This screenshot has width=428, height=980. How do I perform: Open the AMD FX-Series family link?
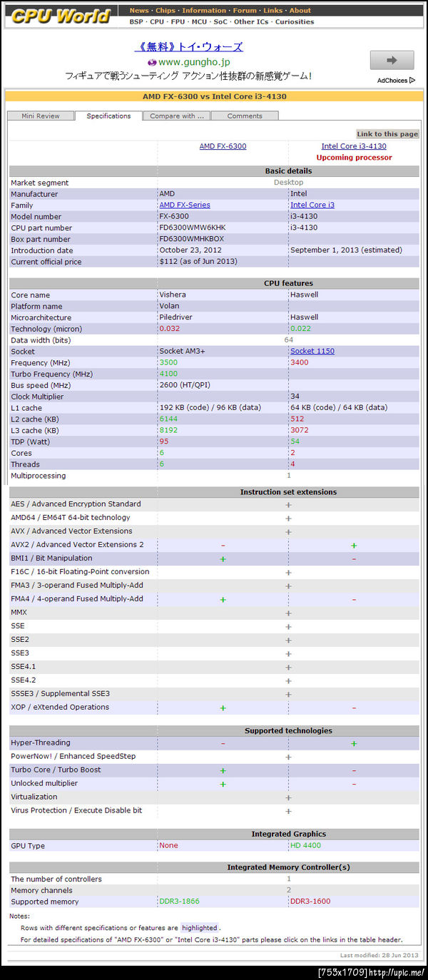[185, 205]
